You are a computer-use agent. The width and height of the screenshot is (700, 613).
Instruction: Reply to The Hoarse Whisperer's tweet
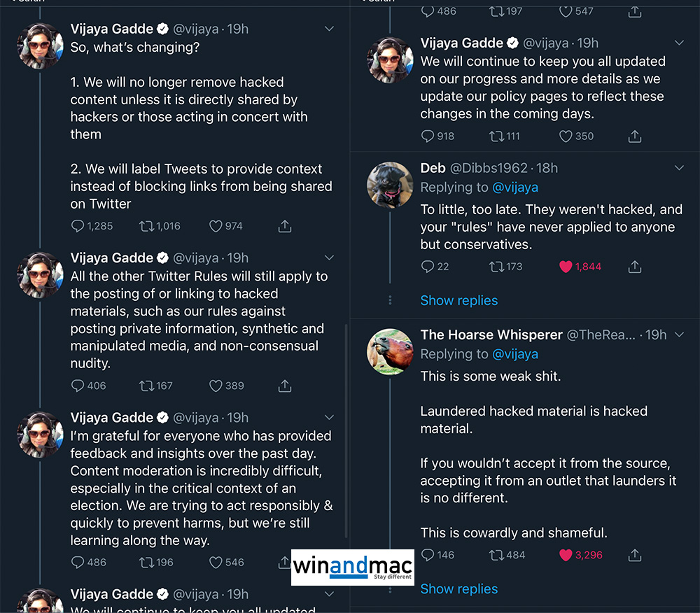(428, 555)
